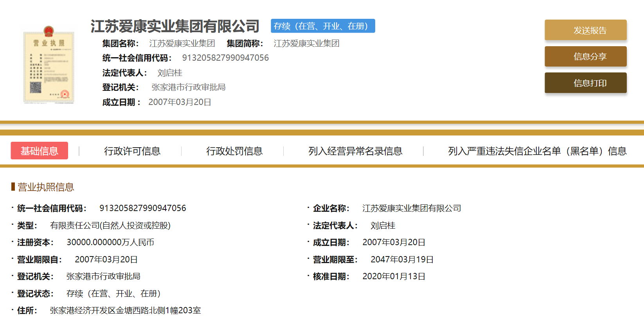The height and width of the screenshot is (316, 644).
Task: Share info with the 信息分享 button
Action: [586, 56]
